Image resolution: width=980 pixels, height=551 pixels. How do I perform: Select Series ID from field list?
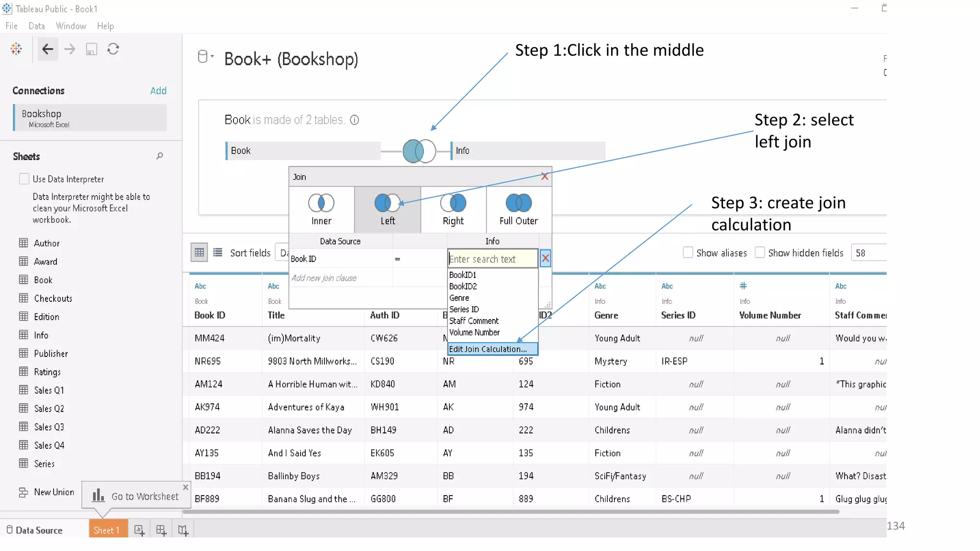point(464,309)
